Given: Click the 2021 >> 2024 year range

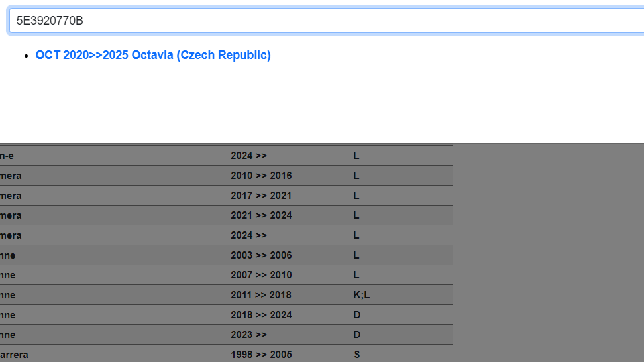Looking at the screenshot, I should click(x=261, y=215).
